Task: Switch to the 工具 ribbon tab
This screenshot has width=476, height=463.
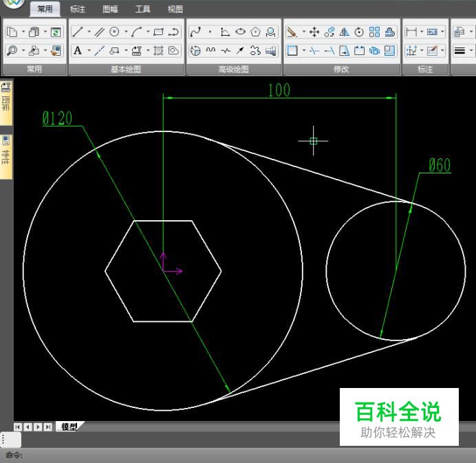Action: 142,9
